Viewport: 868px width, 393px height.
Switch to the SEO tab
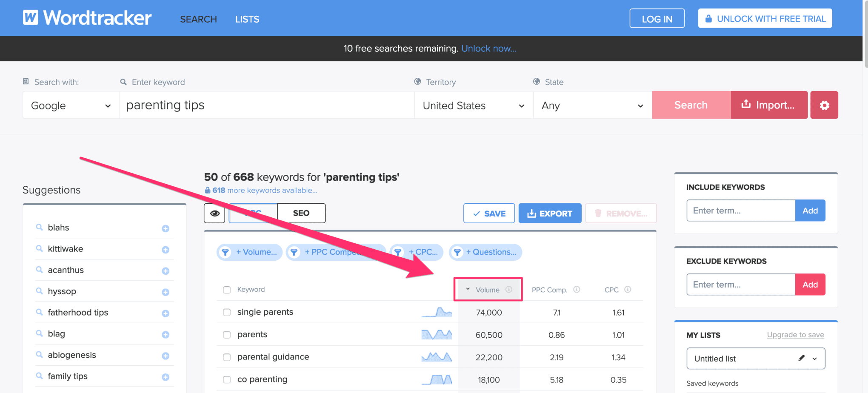point(301,213)
